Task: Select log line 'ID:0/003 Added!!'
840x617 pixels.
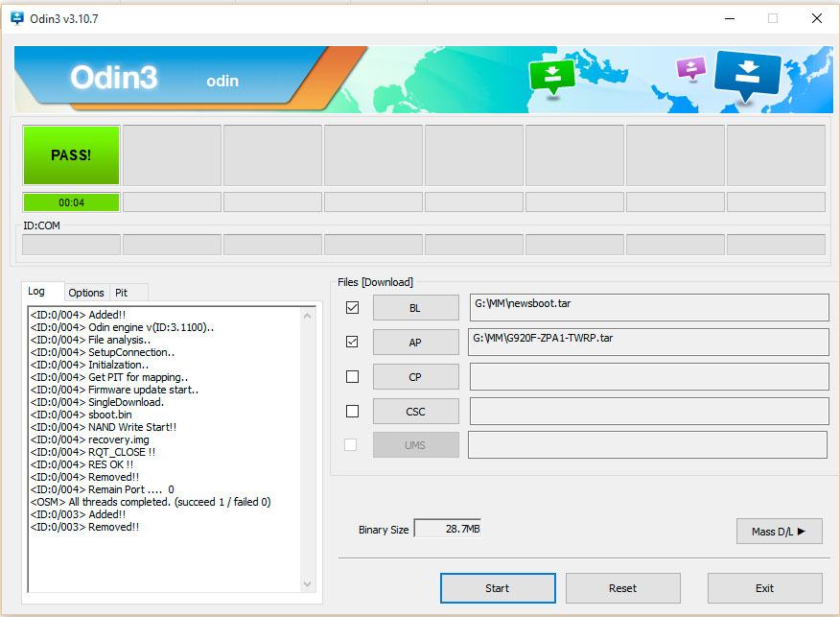Action: 79,514
